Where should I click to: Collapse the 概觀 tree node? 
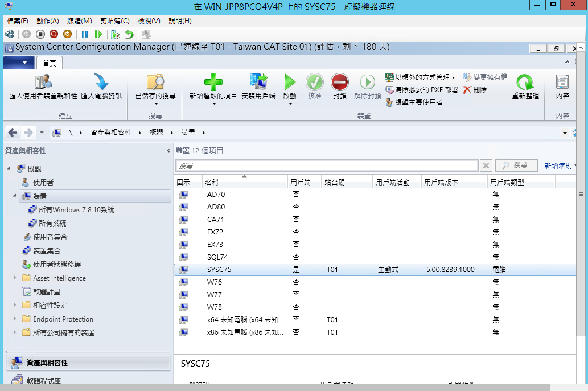(x=9, y=168)
